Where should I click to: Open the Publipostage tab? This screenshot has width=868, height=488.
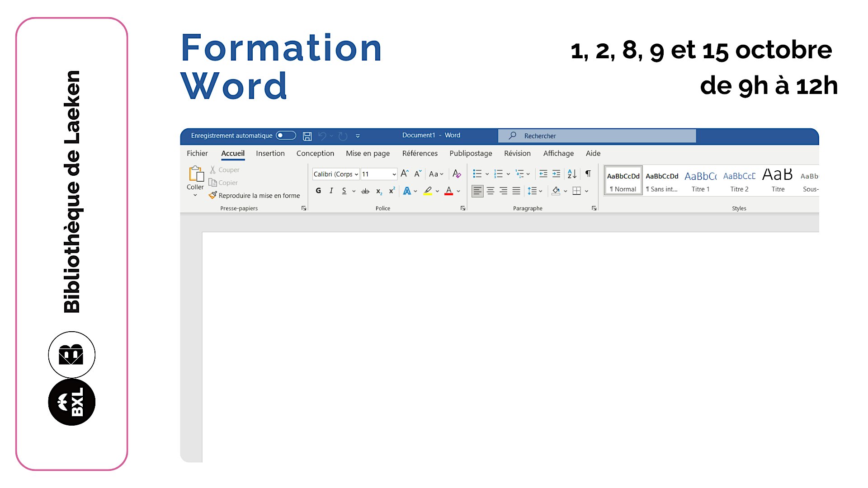[x=471, y=153]
